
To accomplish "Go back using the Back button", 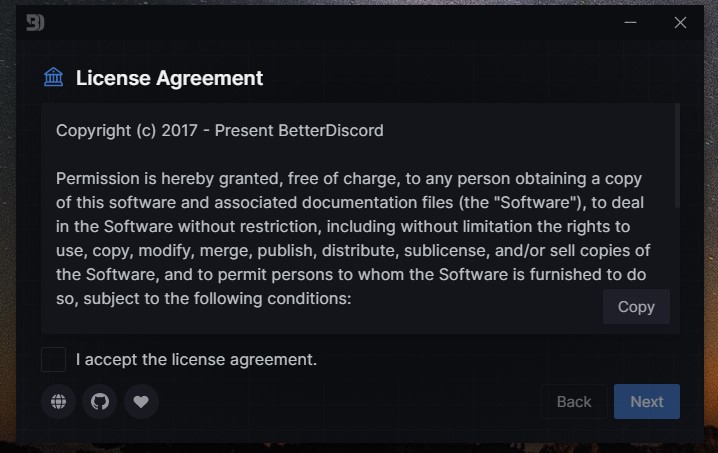I will click(574, 402).
